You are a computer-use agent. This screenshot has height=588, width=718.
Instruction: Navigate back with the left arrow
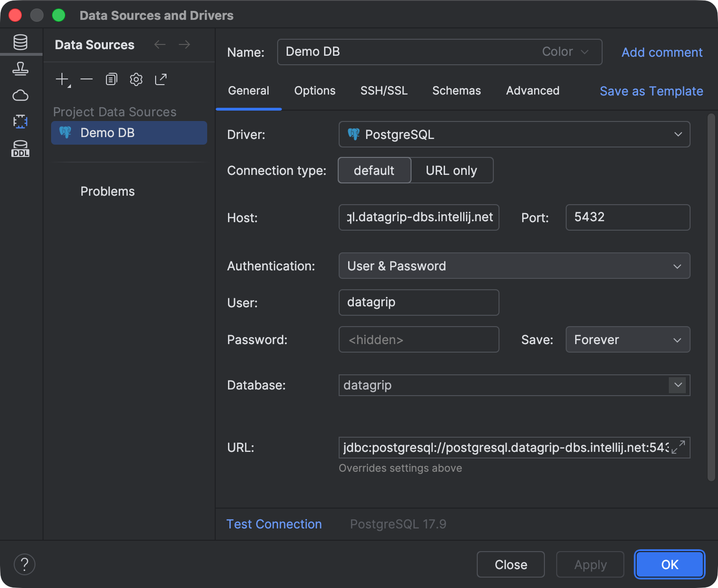tap(160, 44)
